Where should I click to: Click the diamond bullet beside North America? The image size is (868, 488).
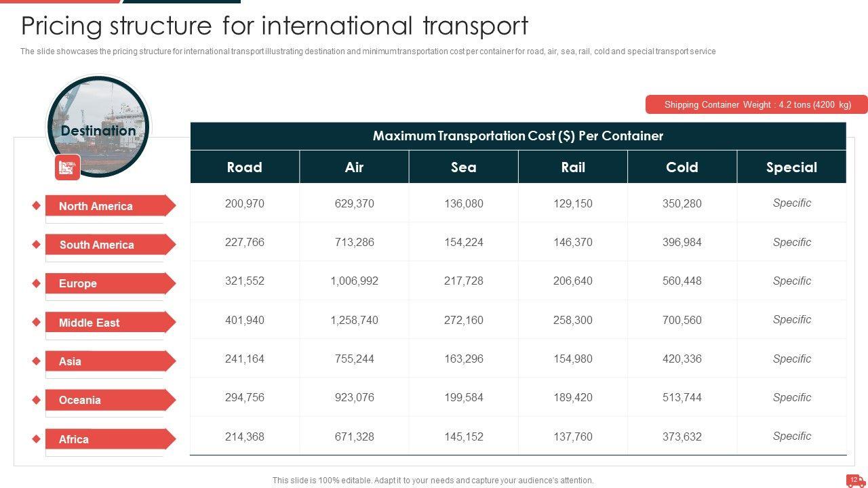click(37, 206)
